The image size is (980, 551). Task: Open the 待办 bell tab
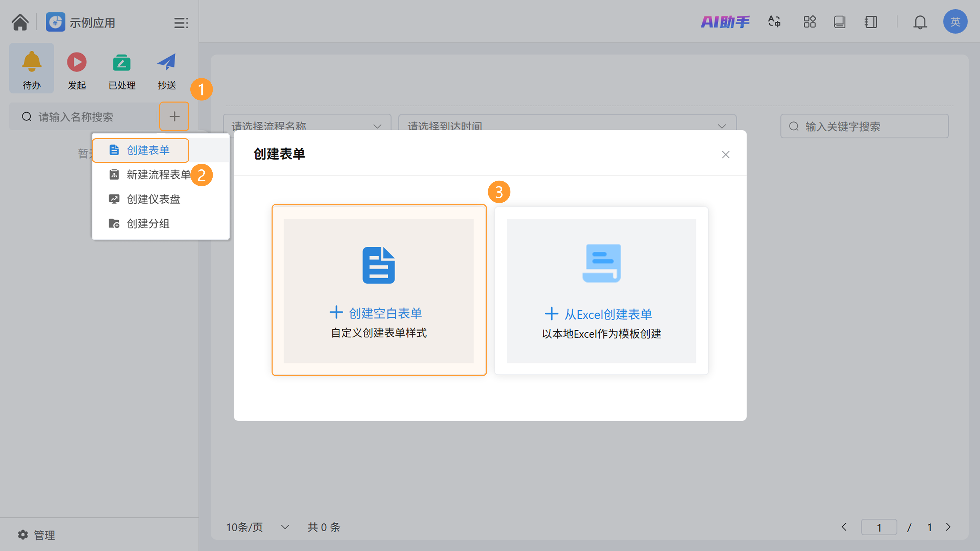(32, 68)
